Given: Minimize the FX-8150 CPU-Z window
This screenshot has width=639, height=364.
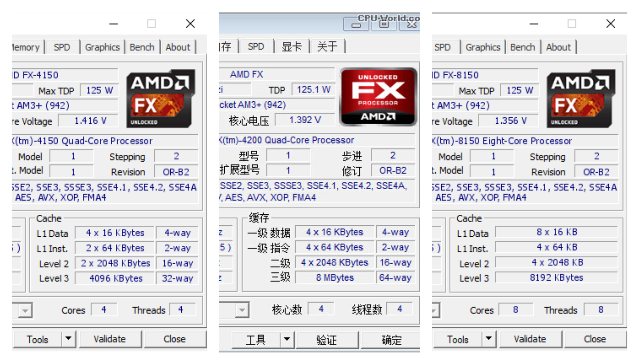Looking at the screenshot, I should 534,24.
